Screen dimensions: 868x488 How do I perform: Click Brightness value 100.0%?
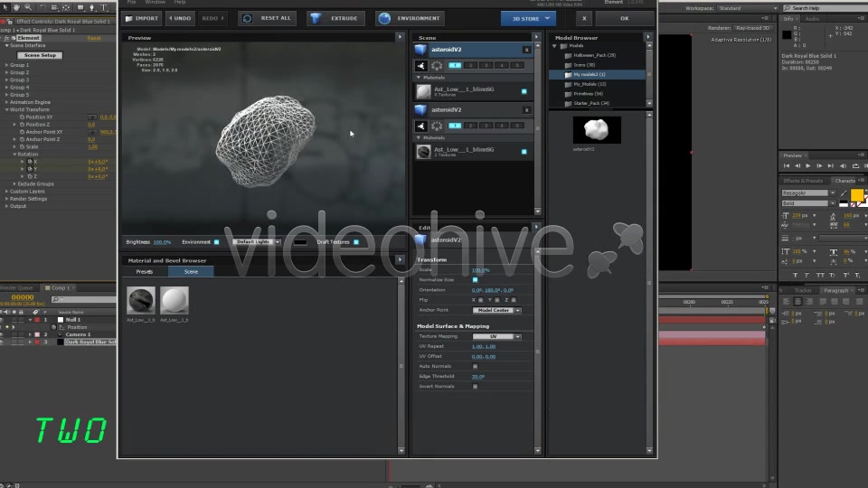tap(162, 242)
